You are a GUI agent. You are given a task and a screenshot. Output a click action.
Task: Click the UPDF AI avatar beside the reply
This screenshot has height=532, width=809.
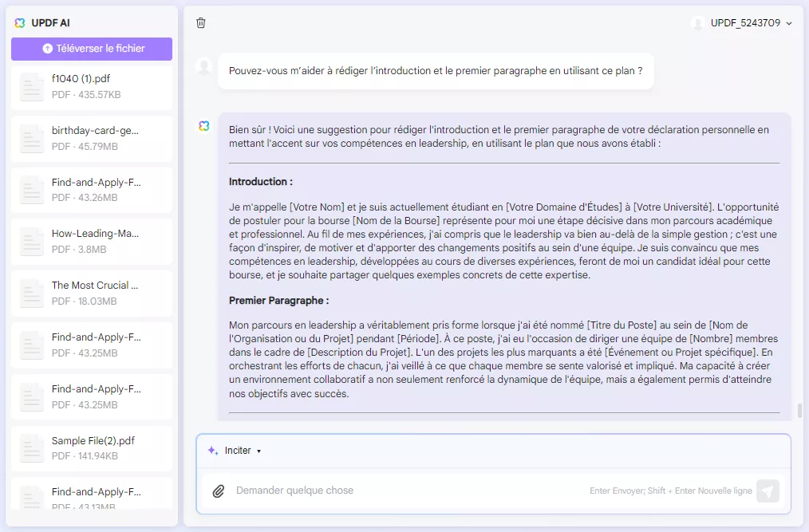204,126
